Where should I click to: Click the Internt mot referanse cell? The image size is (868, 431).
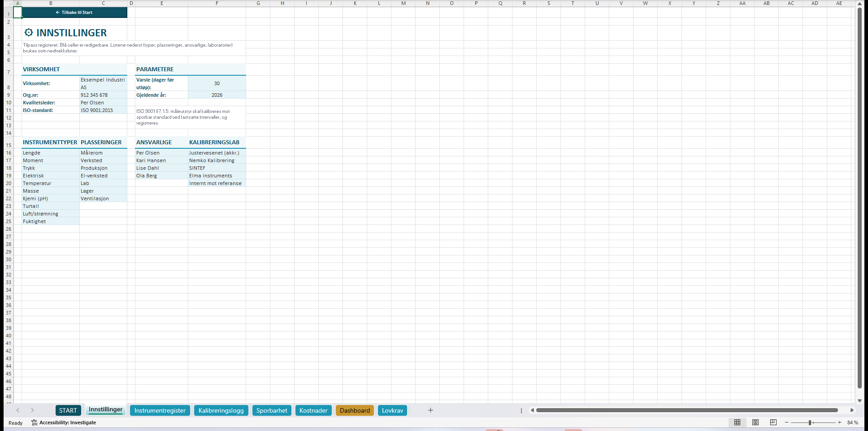pyautogui.click(x=217, y=183)
